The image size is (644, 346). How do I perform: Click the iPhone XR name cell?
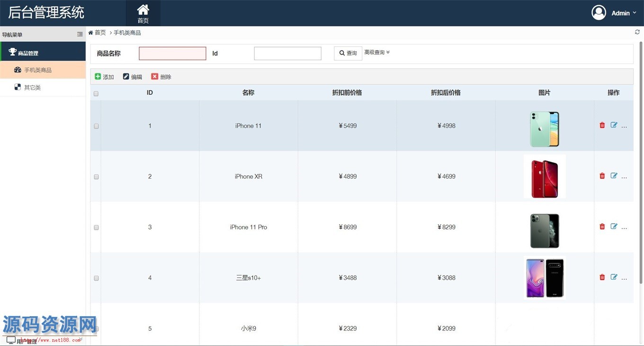tap(249, 176)
